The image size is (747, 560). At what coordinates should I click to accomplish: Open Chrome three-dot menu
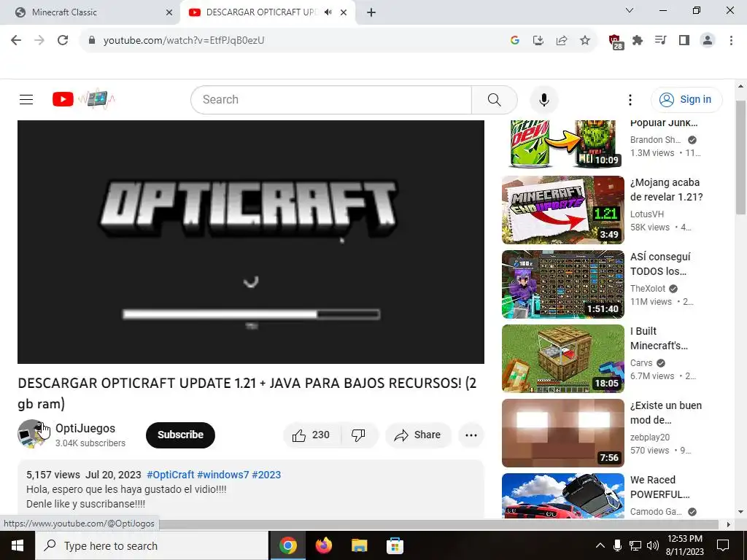731,41
